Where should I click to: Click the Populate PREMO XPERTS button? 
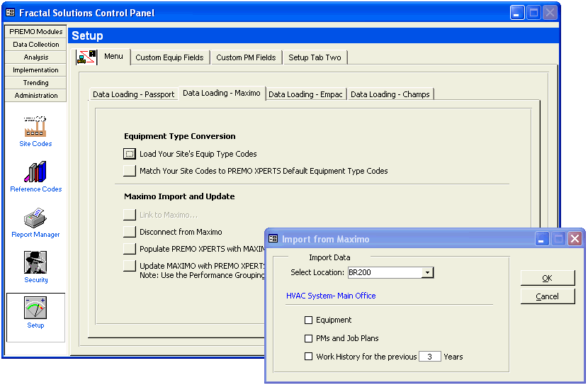click(130, 249)
